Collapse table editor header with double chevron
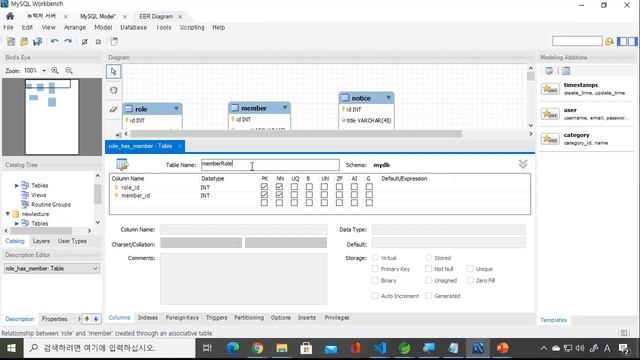This screenshot has height=360, width=640. click(x=523, y=164)
